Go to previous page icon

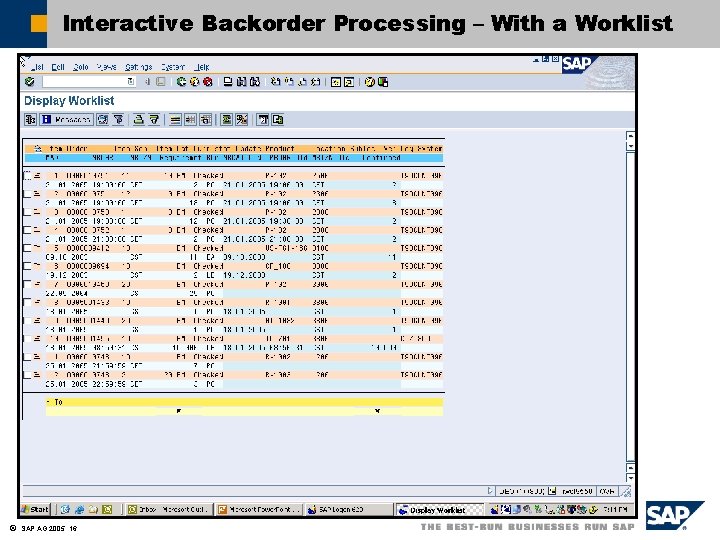(x=289, y=82)
